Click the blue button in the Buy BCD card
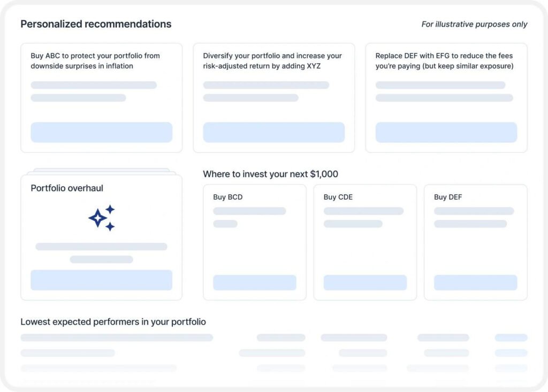Viewport: 548px width, 392px height. (254, 282)
